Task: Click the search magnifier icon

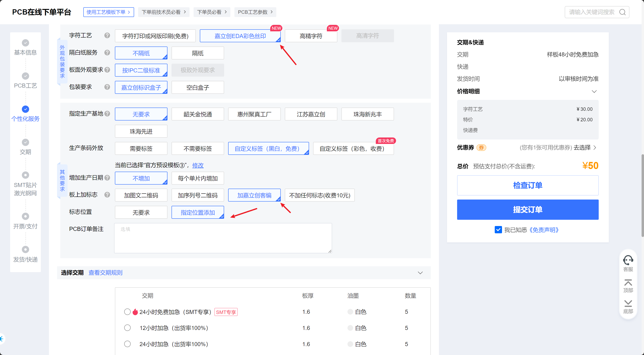Action: pyautogui.click(x=622, y=12)
